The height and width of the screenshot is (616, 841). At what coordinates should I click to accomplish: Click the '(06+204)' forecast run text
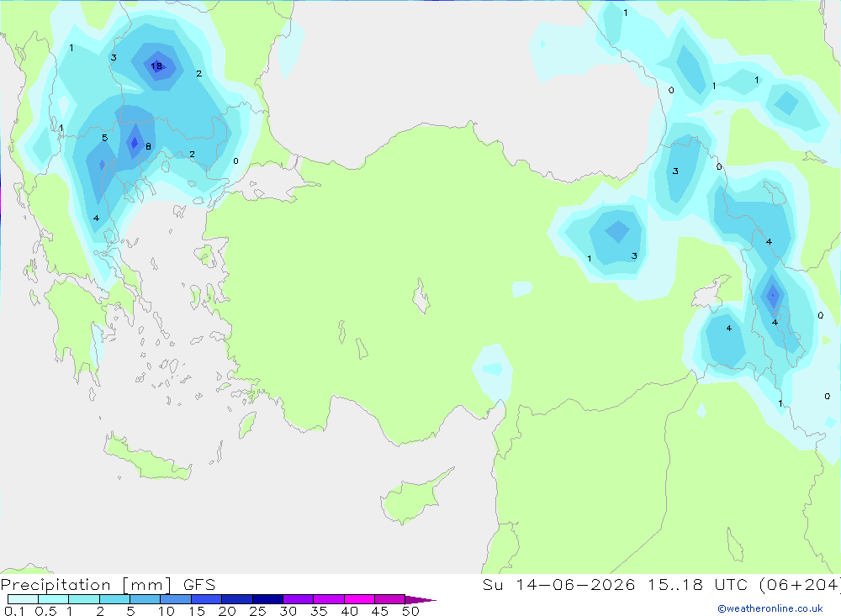click(x=800, y=584)
